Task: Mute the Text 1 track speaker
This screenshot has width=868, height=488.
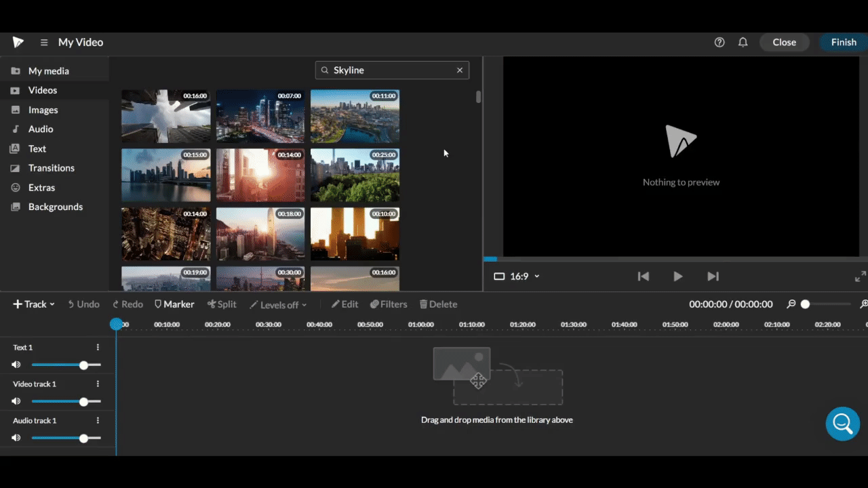Action: pos(16,365)
